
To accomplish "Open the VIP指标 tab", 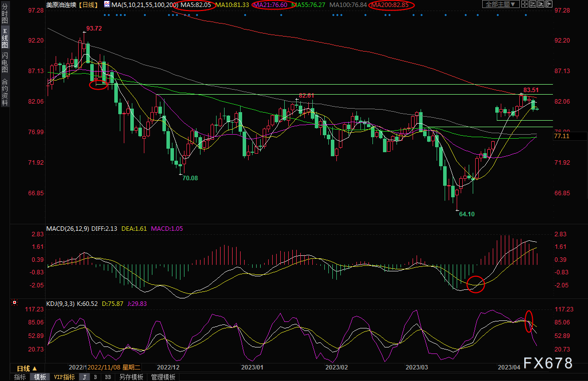I will (x=64, y=377).
